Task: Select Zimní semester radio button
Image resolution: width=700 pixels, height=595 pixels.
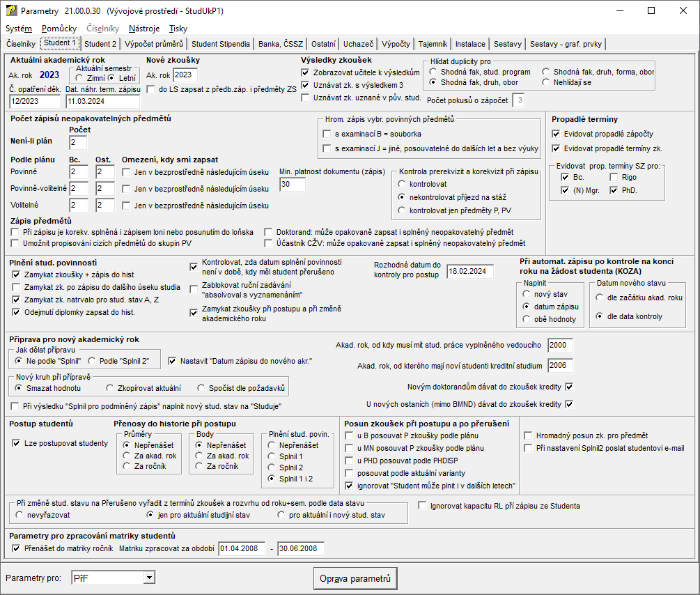Action: (80, 78)
